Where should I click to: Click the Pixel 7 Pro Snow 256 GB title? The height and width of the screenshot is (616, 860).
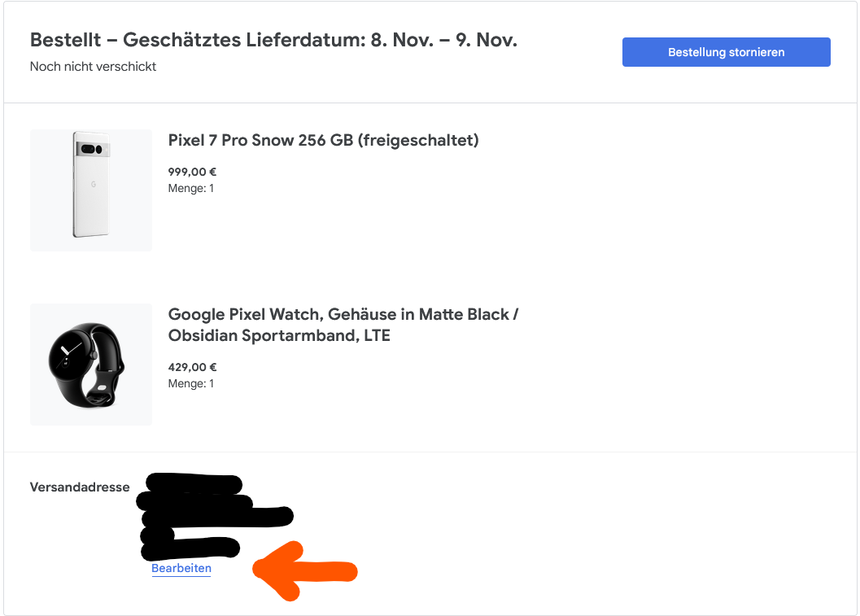(x=323, y=141)
